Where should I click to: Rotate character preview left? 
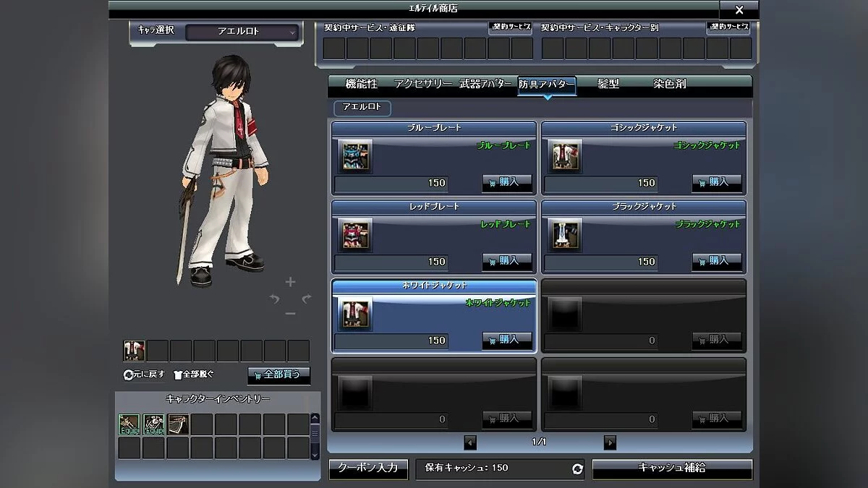275,298
